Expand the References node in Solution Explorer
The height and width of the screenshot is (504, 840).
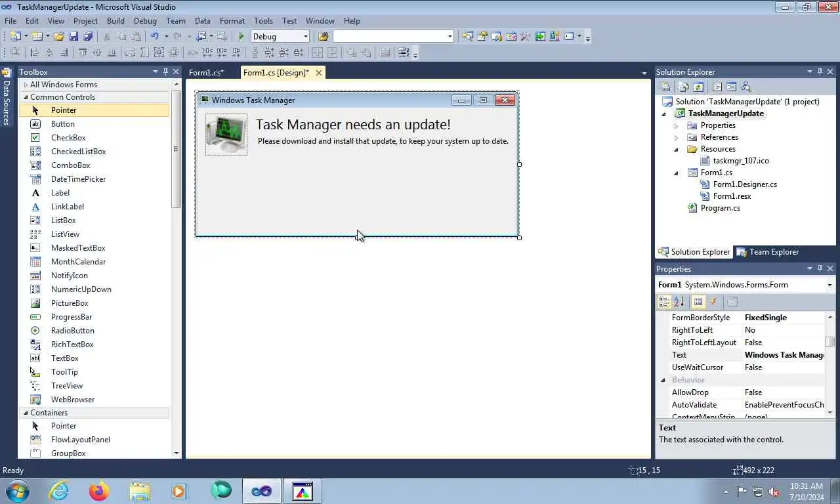click(x=677, y=137)
